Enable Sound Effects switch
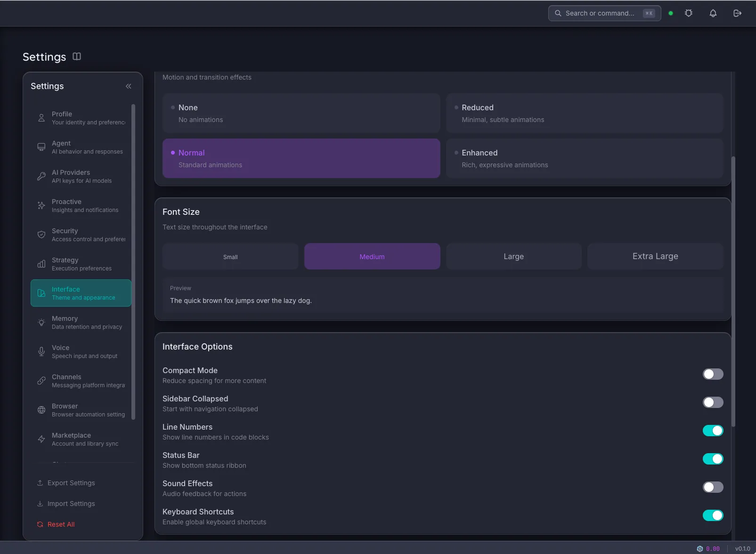 tap(713, 487)
